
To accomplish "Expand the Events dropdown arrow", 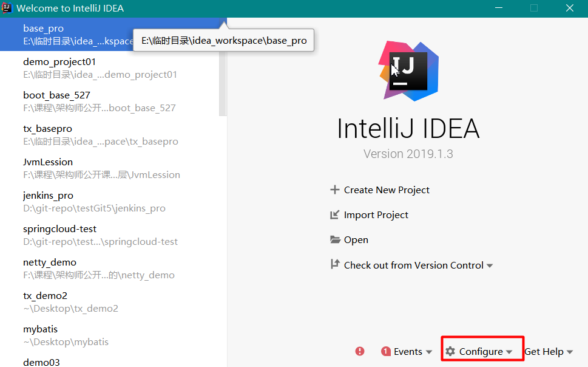I will point(429,352).
